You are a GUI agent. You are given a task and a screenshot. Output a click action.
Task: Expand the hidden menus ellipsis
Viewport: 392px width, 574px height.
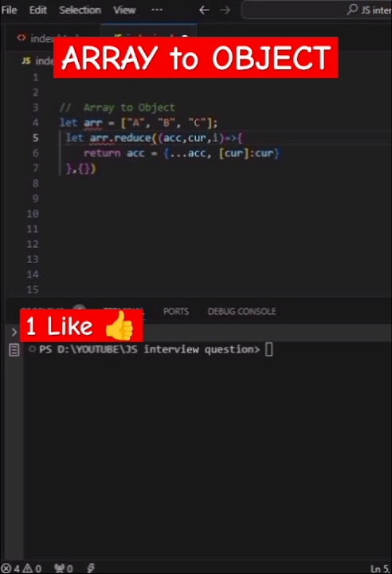[157, 10]
